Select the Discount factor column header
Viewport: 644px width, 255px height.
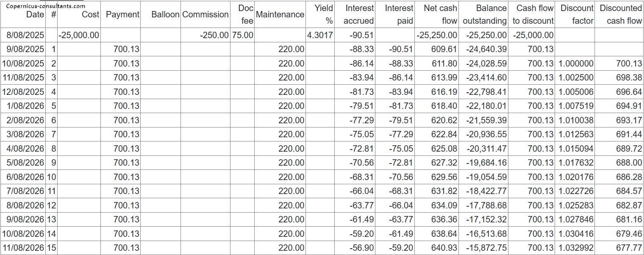point(577,14)
